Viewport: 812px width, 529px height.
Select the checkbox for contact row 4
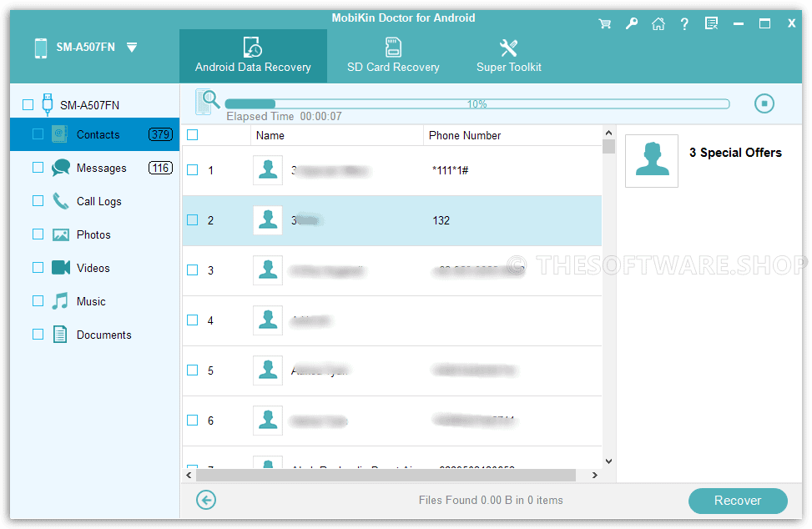193,320
